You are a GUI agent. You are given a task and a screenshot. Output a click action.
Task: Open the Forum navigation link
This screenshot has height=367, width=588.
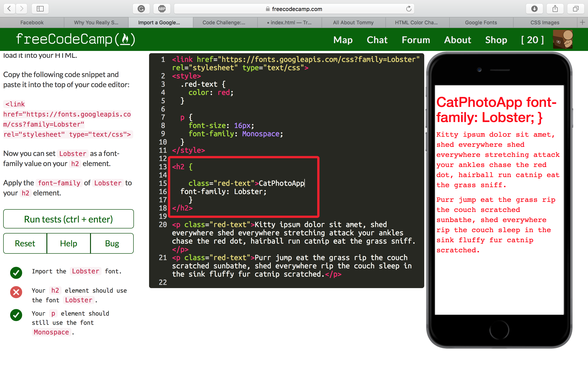point(416,40)
